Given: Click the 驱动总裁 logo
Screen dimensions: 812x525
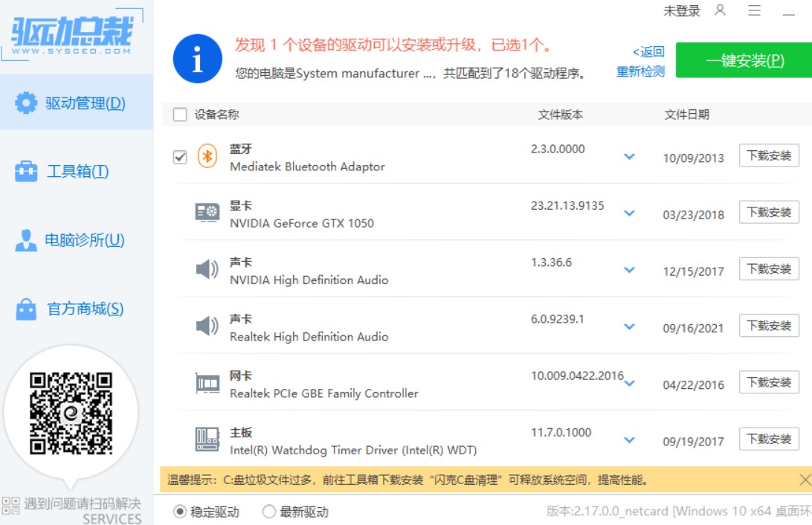Looking at the screenshot, I should click(x=73, y=34).
